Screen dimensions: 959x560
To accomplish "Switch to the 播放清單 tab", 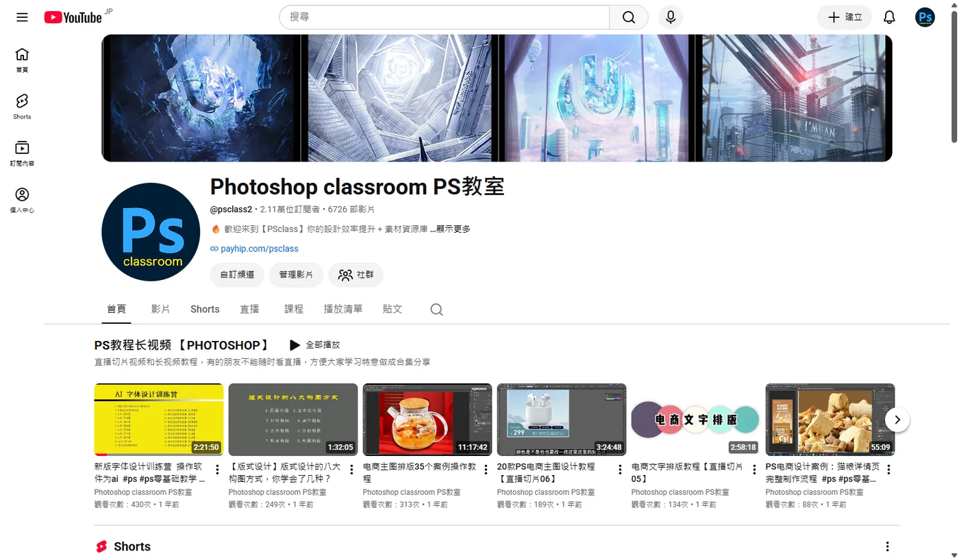I will pos(343,309).
